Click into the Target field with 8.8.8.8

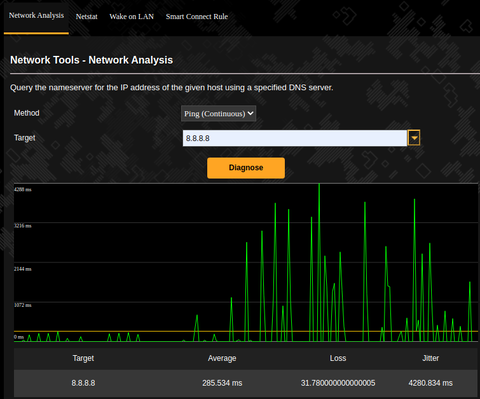[x=295, y=138]
